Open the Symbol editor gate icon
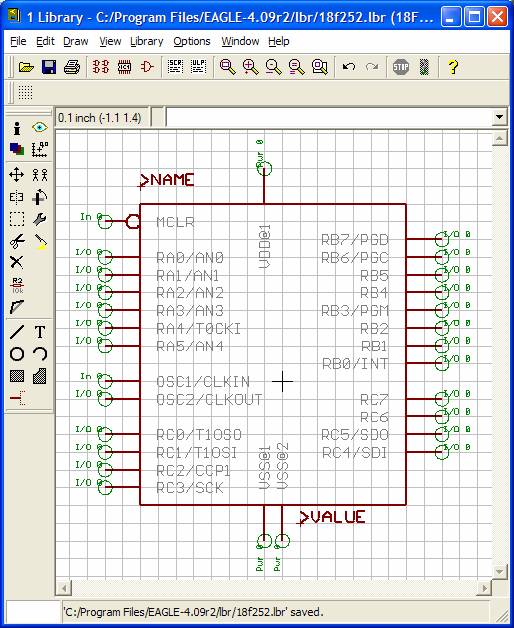Screen dimensions: 514x628 [x=147, y=67]
